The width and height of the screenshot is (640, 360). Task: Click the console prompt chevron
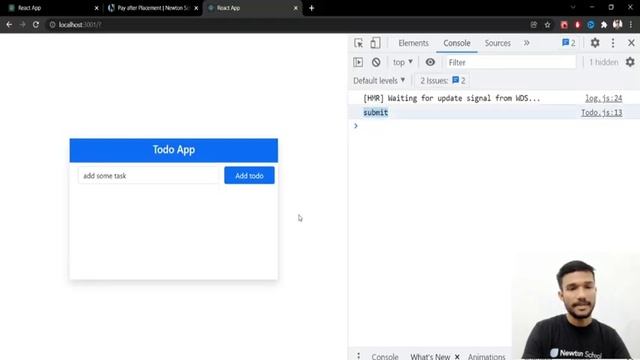pyautogui.click(x=356, y=126)
